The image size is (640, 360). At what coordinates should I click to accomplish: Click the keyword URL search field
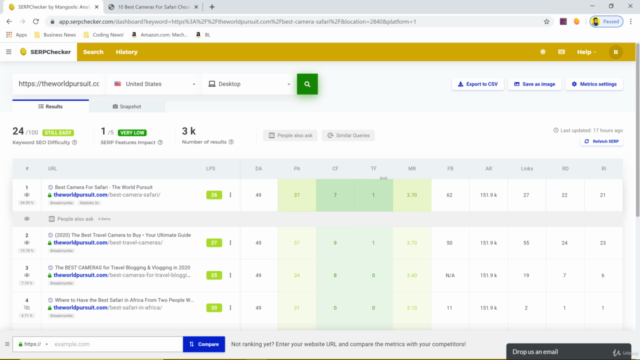[59, 84]
